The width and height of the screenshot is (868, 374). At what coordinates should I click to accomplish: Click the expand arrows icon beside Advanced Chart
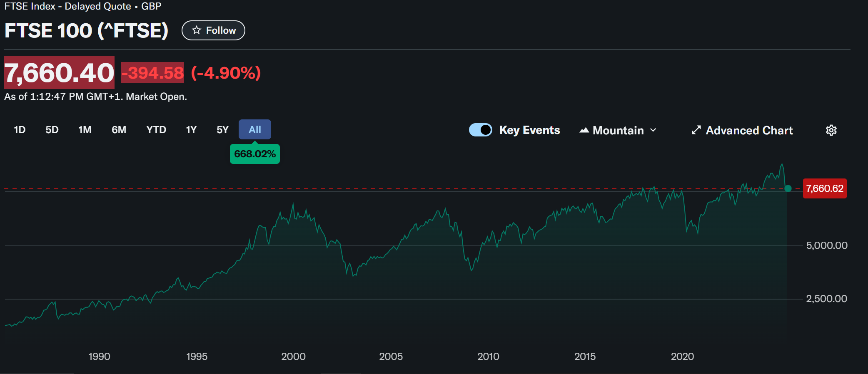(x=696, y=130)
